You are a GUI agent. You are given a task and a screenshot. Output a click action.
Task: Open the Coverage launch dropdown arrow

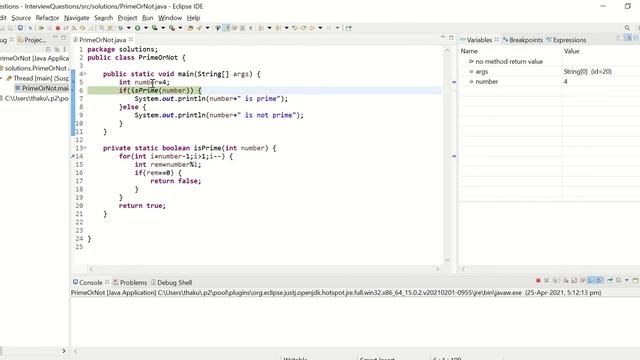[163, 28]
